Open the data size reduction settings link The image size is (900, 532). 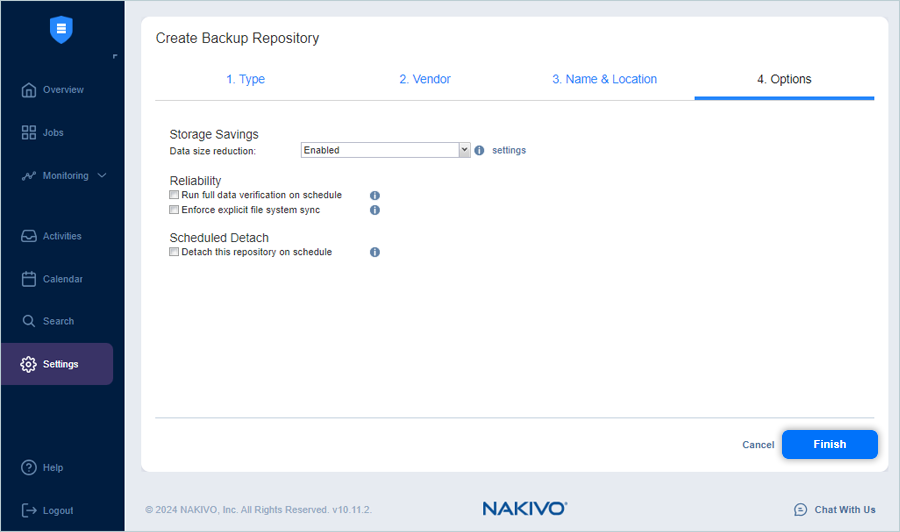click(509, 150)
